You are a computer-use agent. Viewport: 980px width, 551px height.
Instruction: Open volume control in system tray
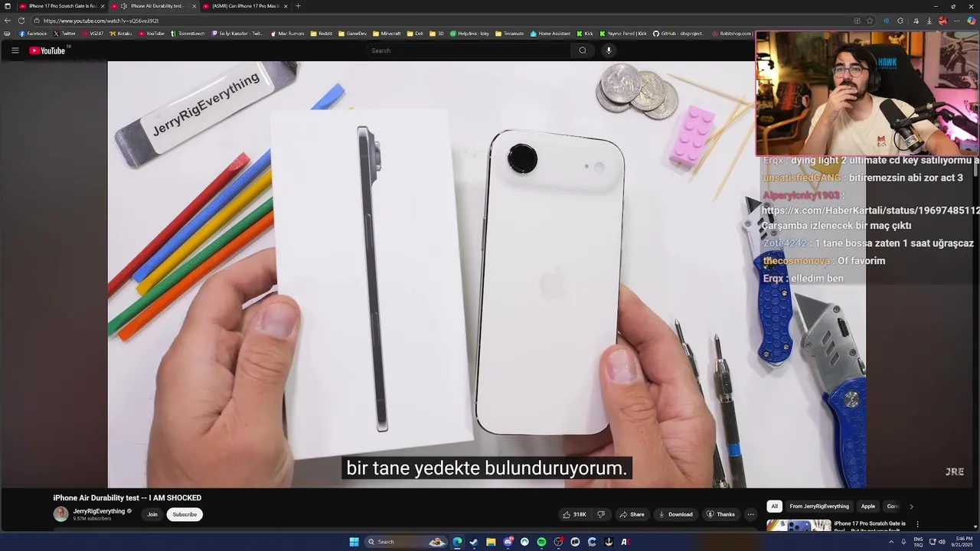942,542
